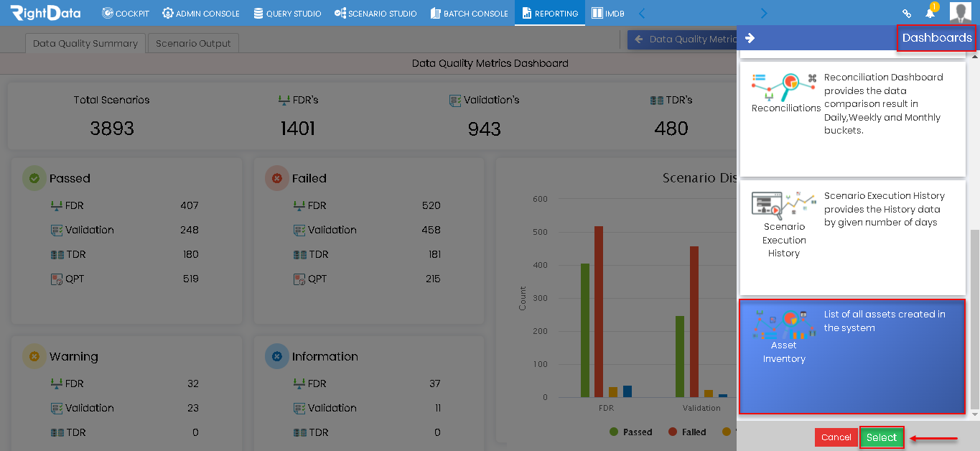Click the Asset Inventory icon

[784, 324]
